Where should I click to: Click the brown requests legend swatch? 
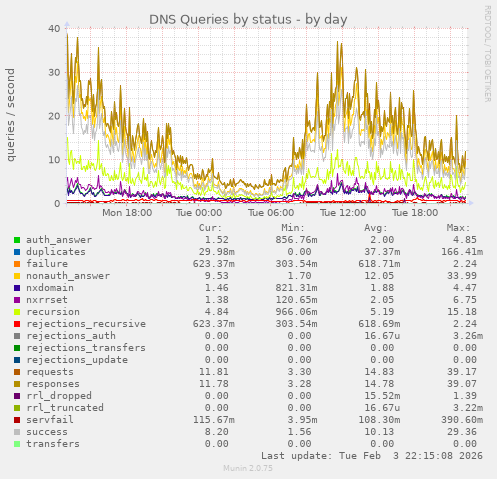pyautogui.click(x=17, y=372)
